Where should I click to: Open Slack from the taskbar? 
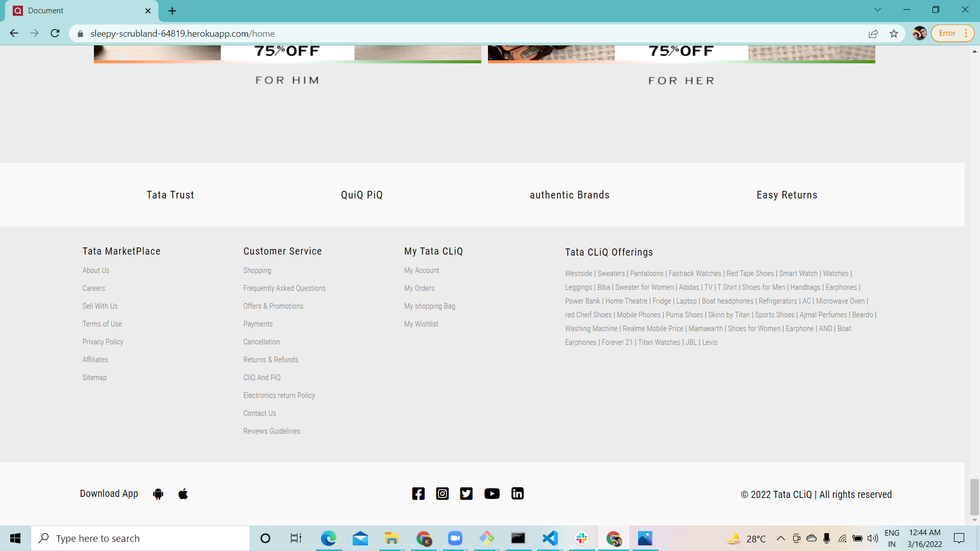(x=582, y=538)
